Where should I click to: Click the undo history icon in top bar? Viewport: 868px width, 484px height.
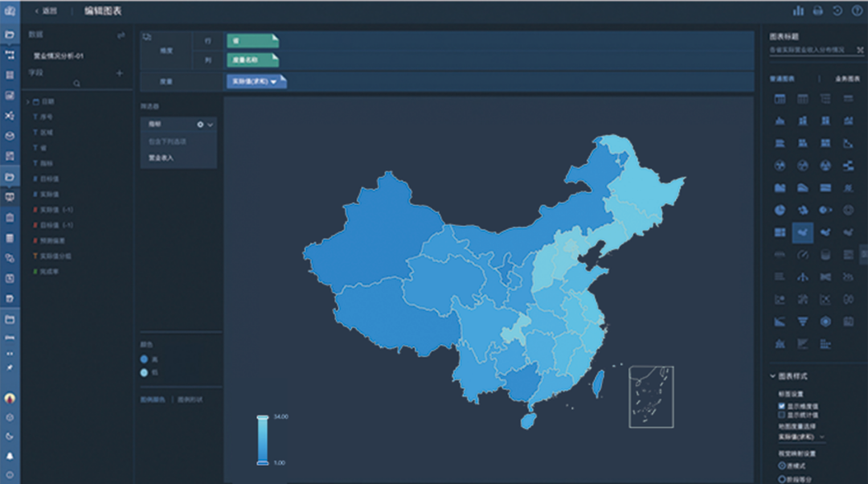point(837,10)
